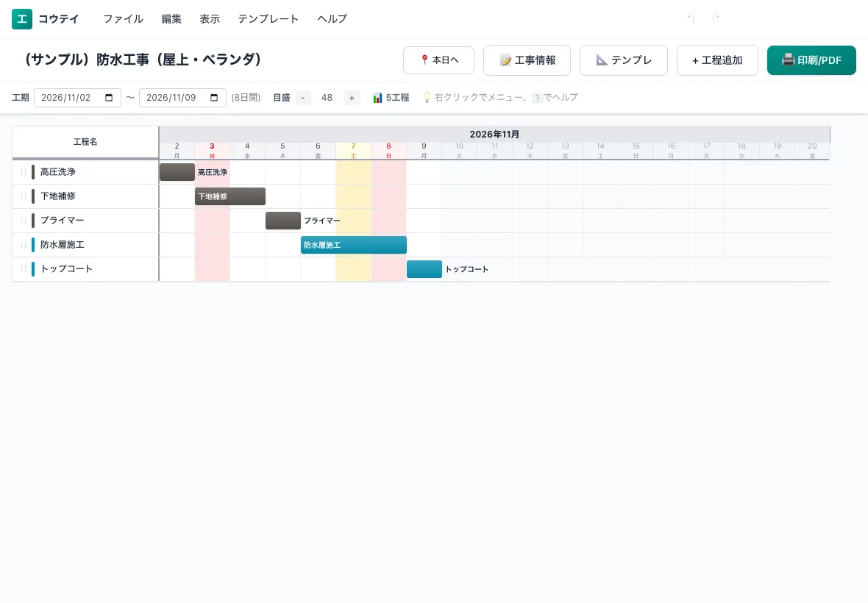Select the 下地補修 gantt bar
Image resolution: width=868 pixels, height=603 pixels.
230,196
